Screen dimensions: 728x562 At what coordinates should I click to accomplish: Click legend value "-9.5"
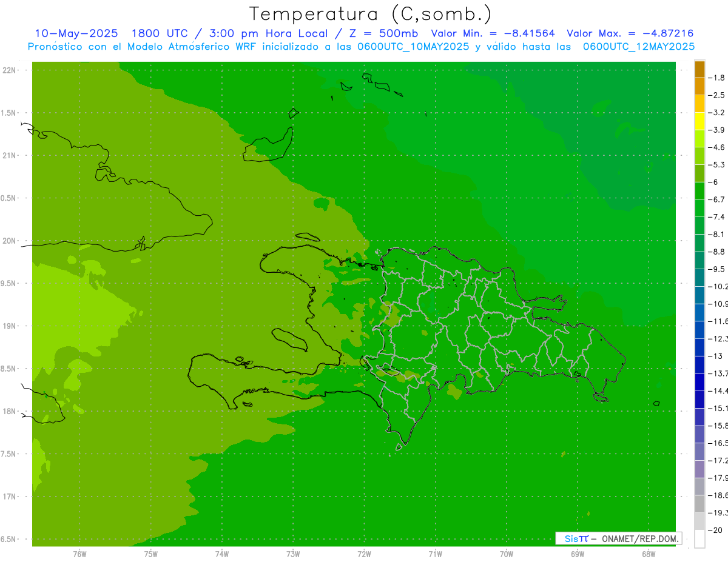(716, 269)
